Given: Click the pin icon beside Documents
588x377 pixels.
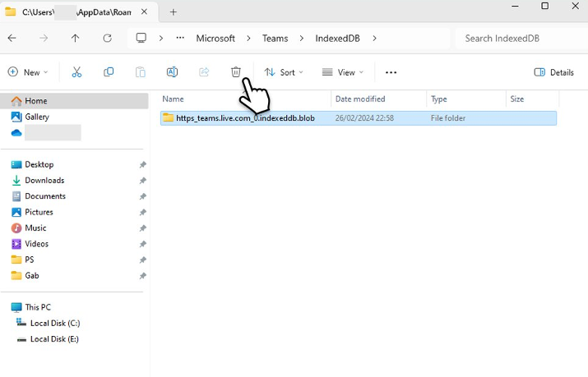Looking at the screenshot, I should point(142,196).
